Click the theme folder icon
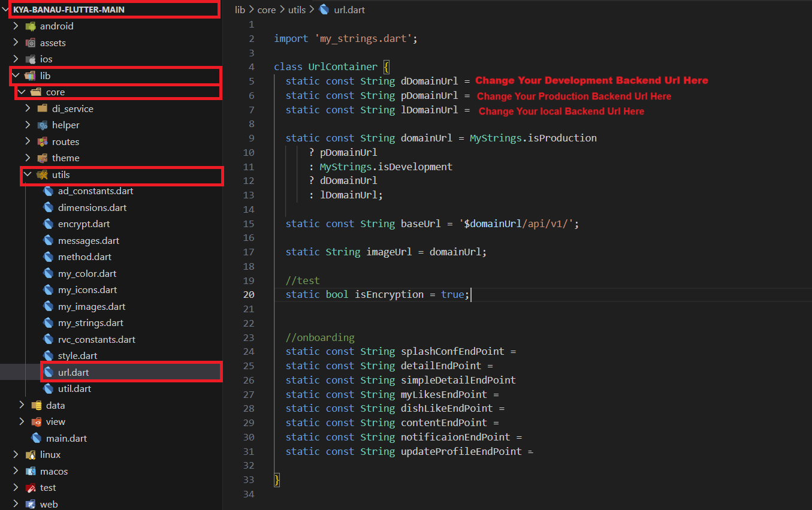This screenshot has width=812, height=510. pyautogui.click(x=43, y=158)
